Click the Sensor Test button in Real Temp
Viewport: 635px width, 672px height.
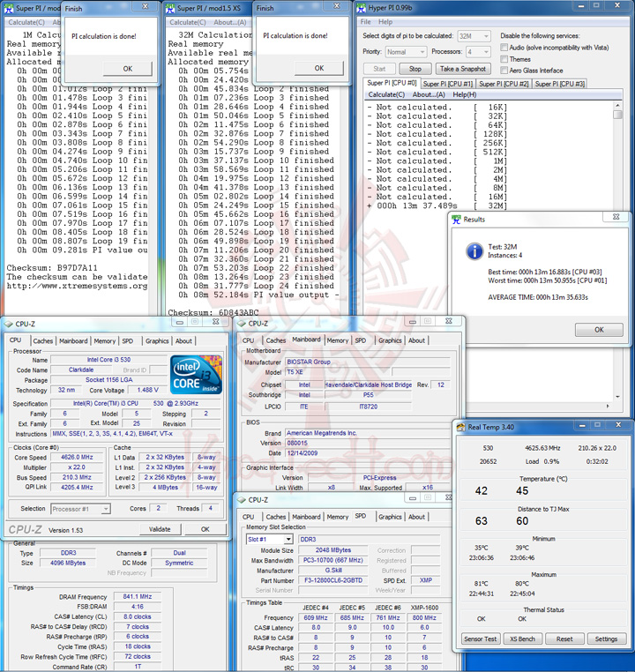tap(481, 639)
